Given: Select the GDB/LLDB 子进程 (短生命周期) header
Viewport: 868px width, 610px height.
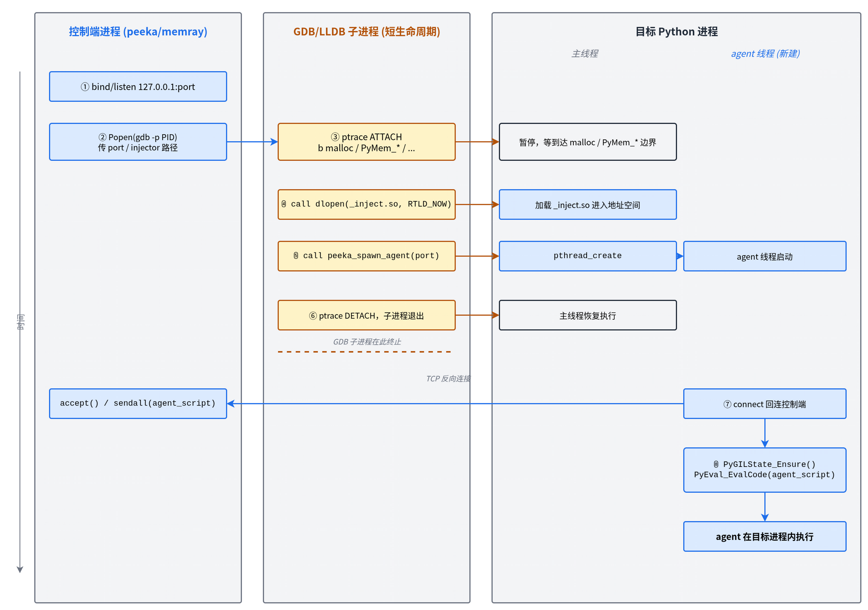Looking at the screenshot, I should coord(366,31).
